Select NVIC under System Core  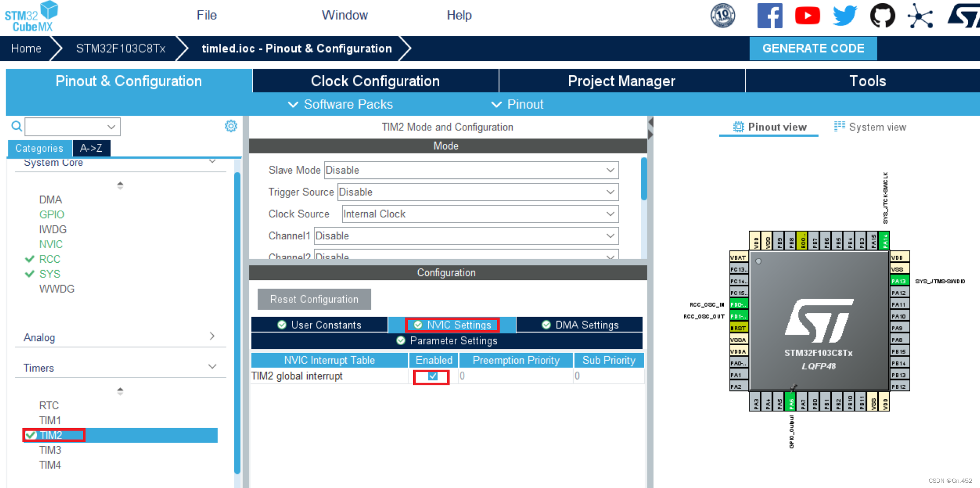[x=51, y=244]
